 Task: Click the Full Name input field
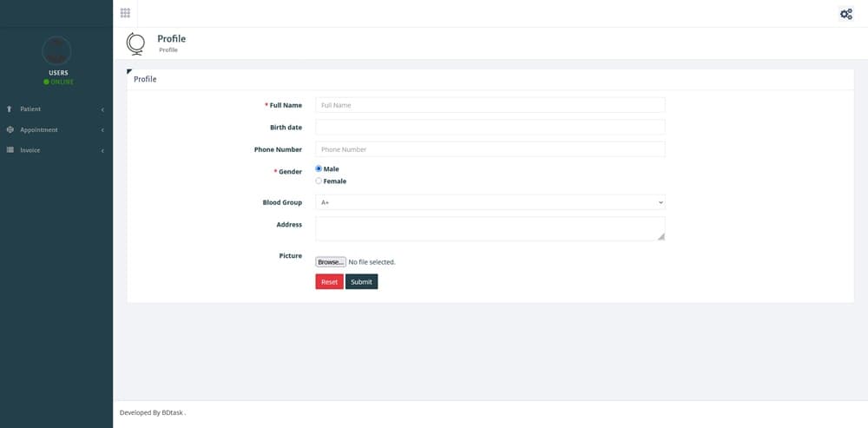point(490,105)
